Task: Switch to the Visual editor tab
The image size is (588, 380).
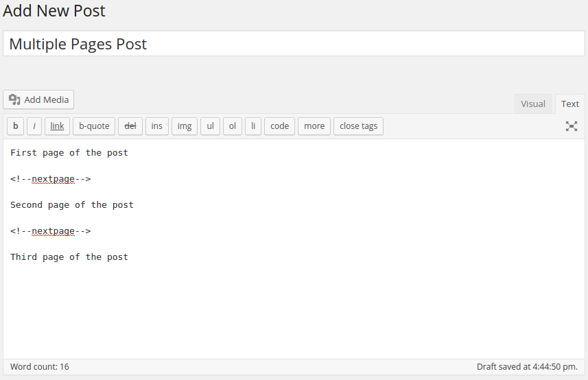Action: 533,104
